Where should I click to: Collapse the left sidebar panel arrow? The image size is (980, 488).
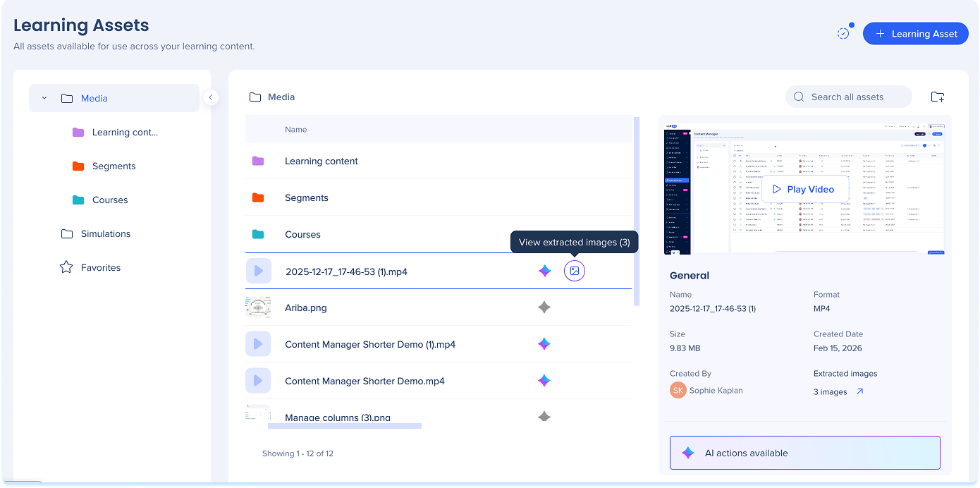[x=210, y=97]
